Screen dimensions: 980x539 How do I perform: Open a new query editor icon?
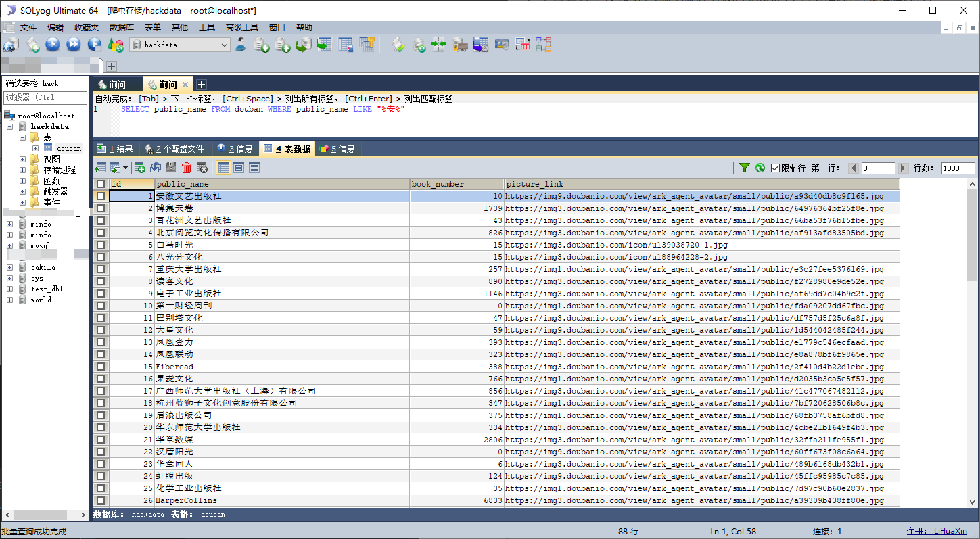pos(32,45)
